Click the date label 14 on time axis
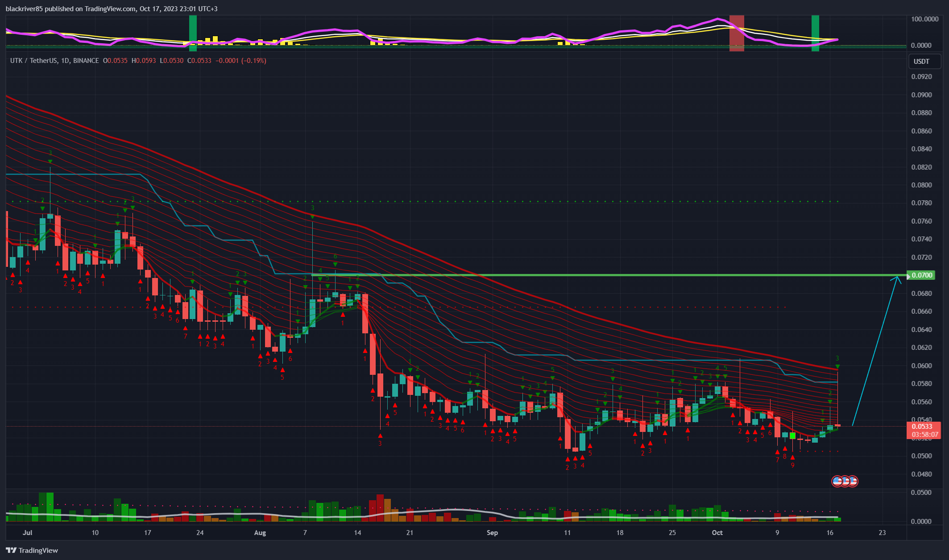This screenshot has height=560, width=949. [357, 532]
